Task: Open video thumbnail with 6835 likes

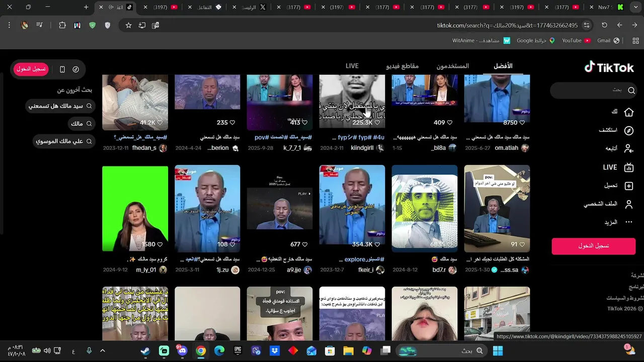Action: coord(425,208)
